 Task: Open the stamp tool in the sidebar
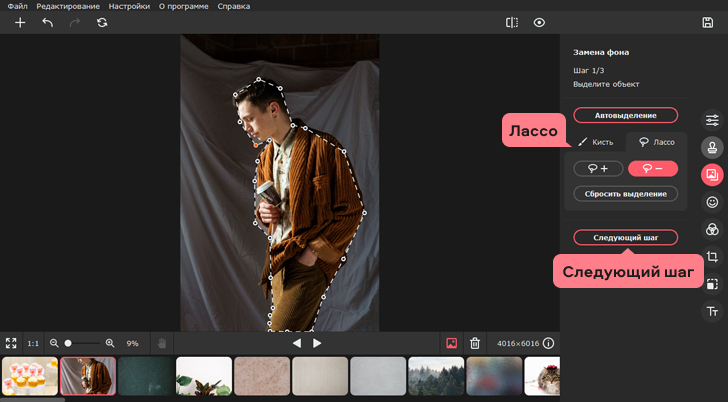712,147
